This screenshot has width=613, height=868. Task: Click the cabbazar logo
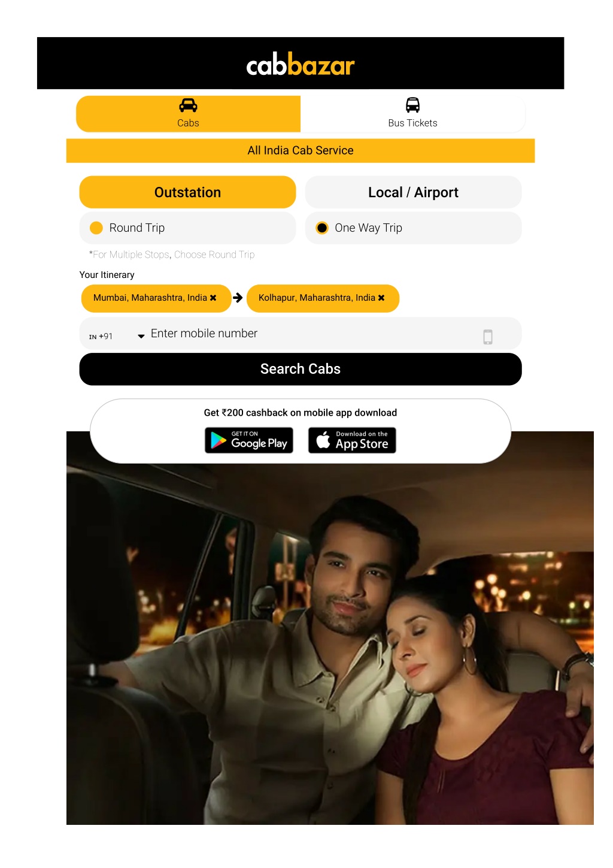[x=301, y=65]
